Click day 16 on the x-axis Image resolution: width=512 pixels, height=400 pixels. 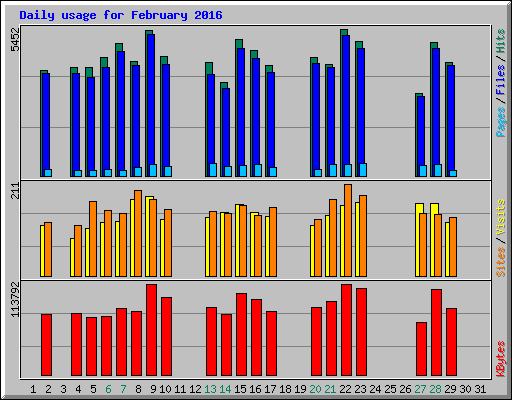255,389
